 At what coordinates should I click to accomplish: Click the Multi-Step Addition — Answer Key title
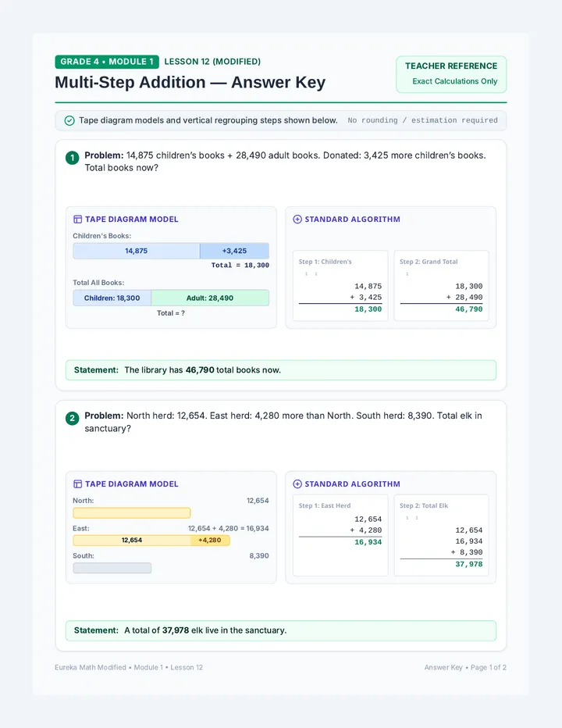point(190,82)
